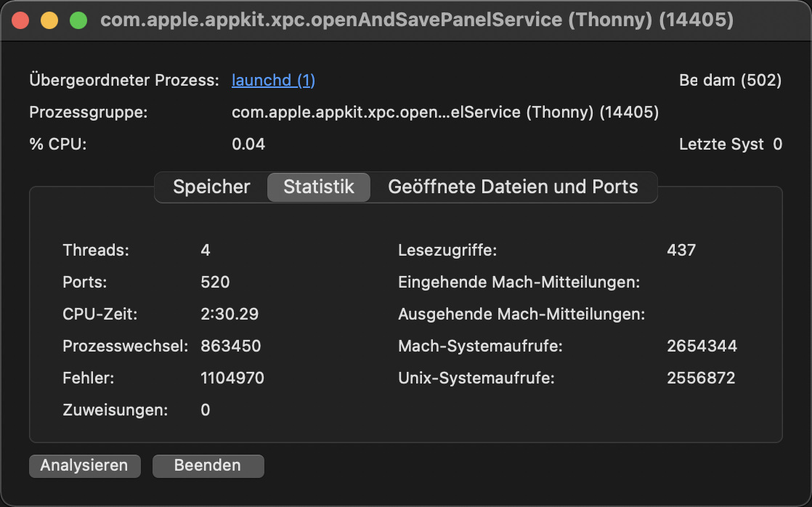Screen dimensions: 812x507
Task: Open the launchd (1) parent process link
Action: [273, 80]
